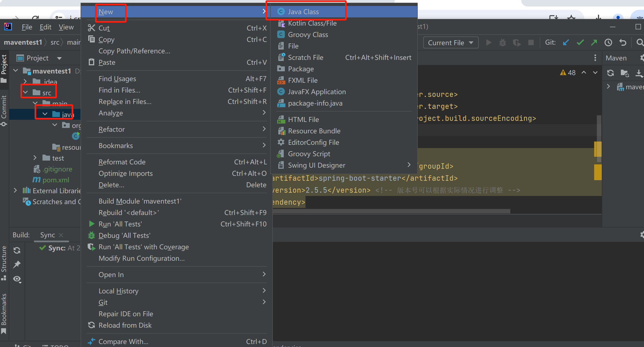Open Swing UI Designer submenu
The image size is (644, 347).
pyautogui.click(x=344, y=165)
